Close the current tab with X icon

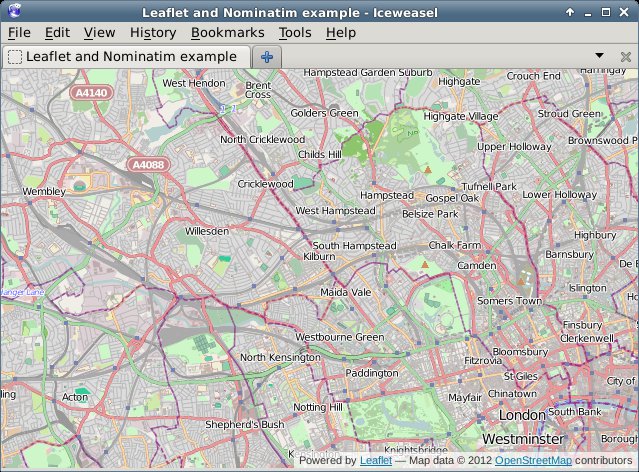click(625, 57)
